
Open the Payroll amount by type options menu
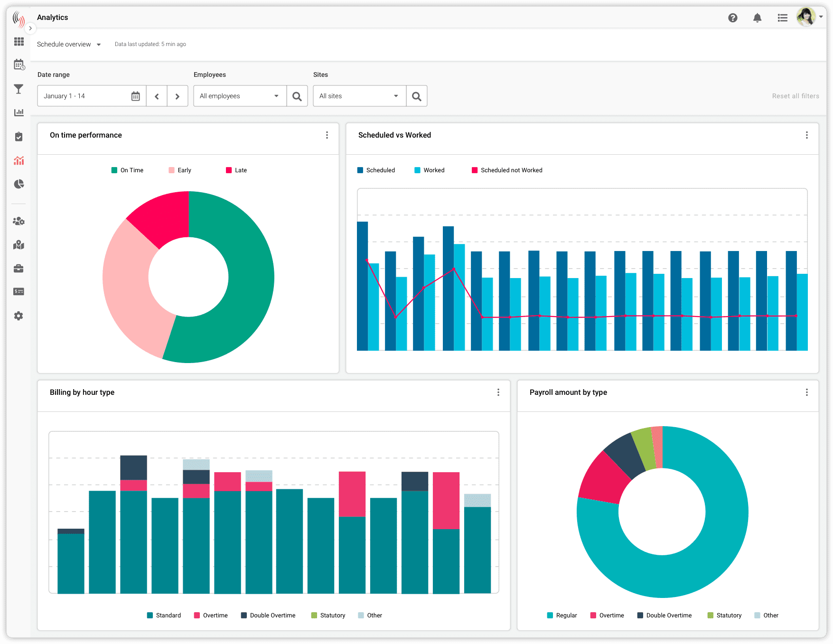click(x=806, y=392)
